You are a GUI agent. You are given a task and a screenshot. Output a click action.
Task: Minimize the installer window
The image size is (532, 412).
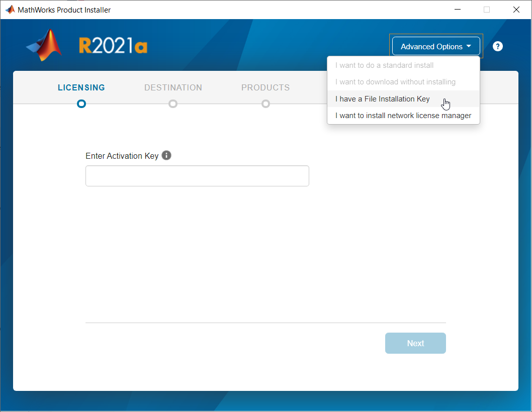tap(458, 10)
